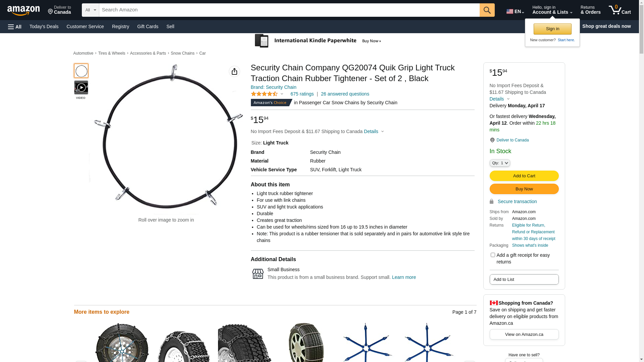Open the Qty quantity dropdown

point(500,163)
